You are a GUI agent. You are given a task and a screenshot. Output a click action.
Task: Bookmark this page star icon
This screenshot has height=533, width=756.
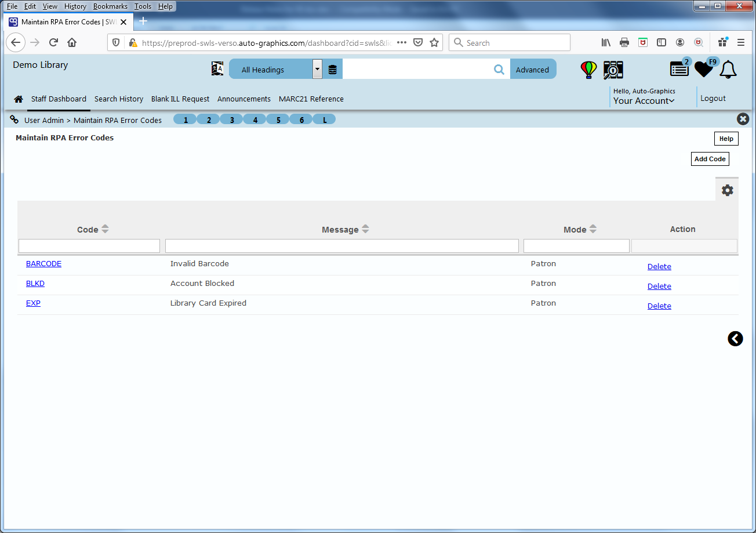tap(434, 42)
